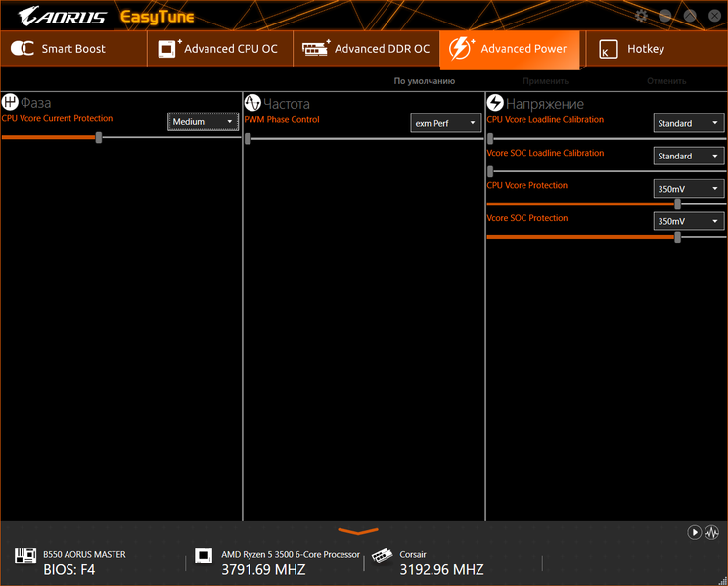Click the EasyTune title text
The image size is (728, 586).
[x=158, y=17]
